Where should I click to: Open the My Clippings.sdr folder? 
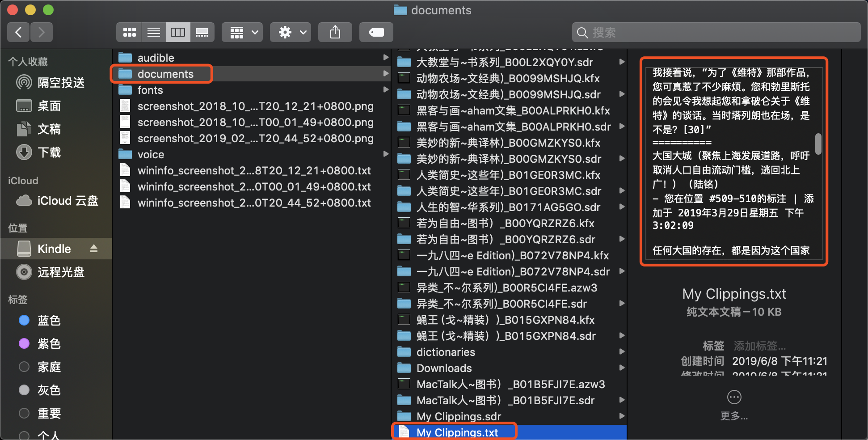(x=510, y=416)
